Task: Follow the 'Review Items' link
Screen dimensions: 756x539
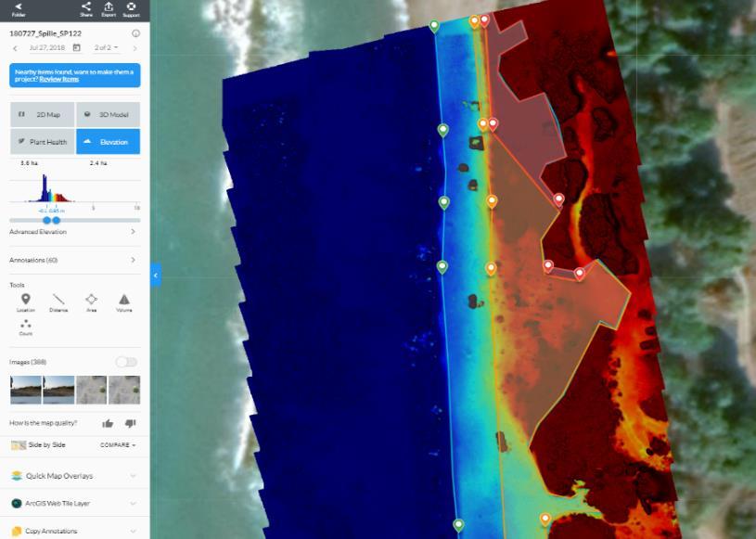Action: tap(58, 79)
